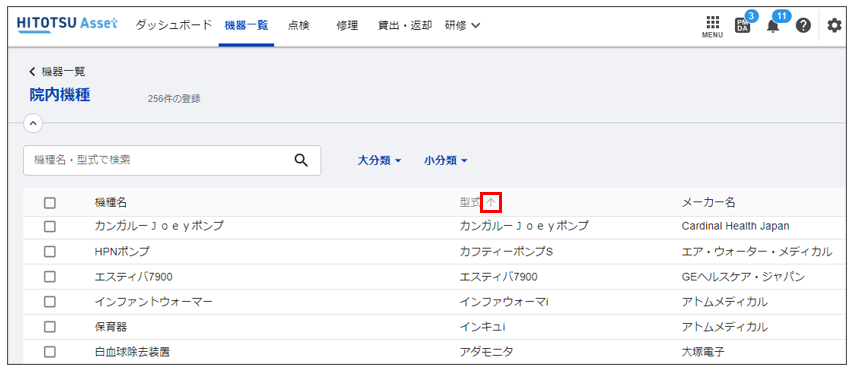Expand the 研修 menu dropdown

click(462, 25)
